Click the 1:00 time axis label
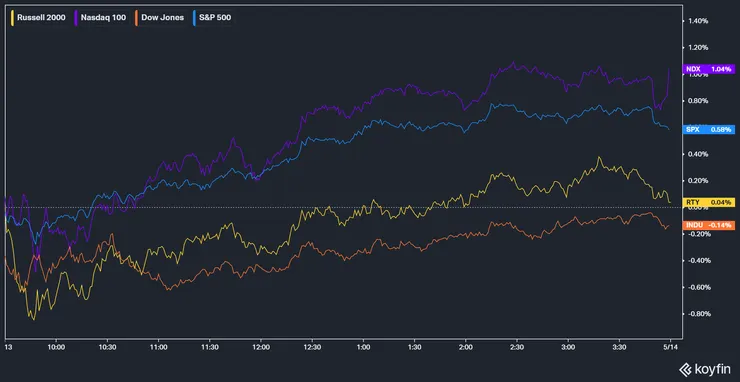The image size is (740, 382). [x=363, y=346]
